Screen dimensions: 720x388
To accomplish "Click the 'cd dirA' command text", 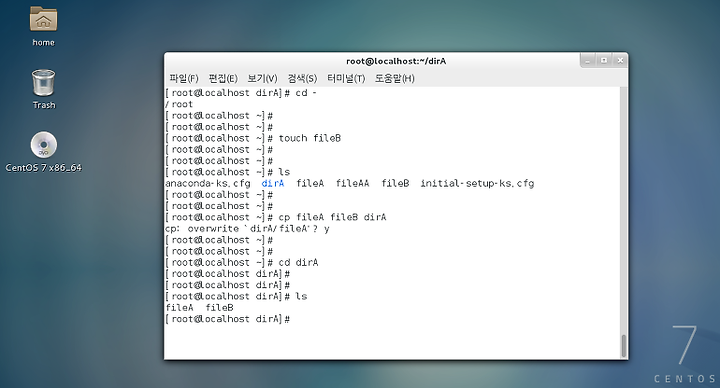I will (x=298, y=263).
